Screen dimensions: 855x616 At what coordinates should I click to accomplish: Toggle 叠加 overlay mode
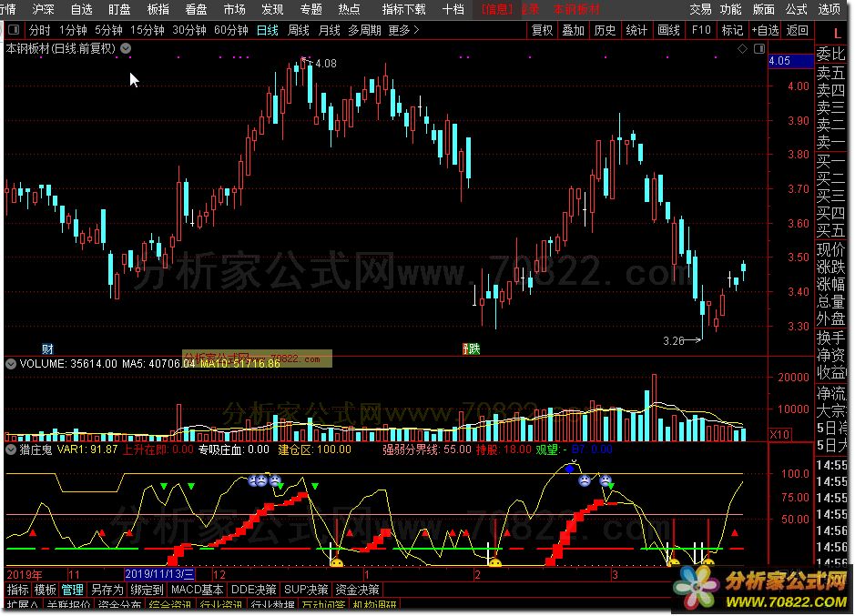(574, 30)
